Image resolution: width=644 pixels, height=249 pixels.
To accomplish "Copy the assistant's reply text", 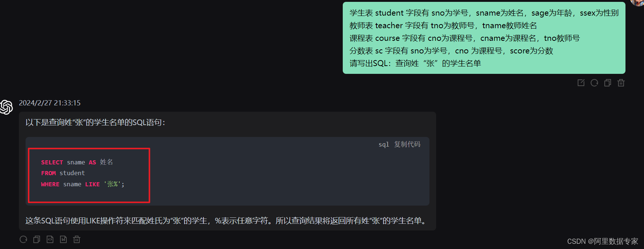I will (x=37, y=239).
